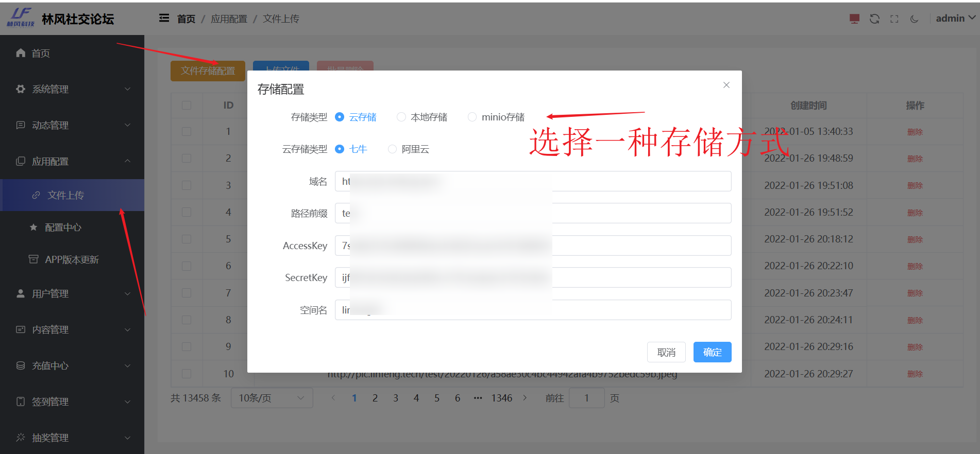Screen dimensions: 980x454
Task: Click the red monitor icon in header
Action: point(854,19)
